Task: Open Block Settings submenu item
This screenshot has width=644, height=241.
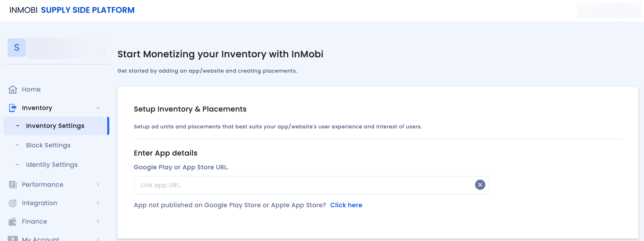Action: [48, 145]
